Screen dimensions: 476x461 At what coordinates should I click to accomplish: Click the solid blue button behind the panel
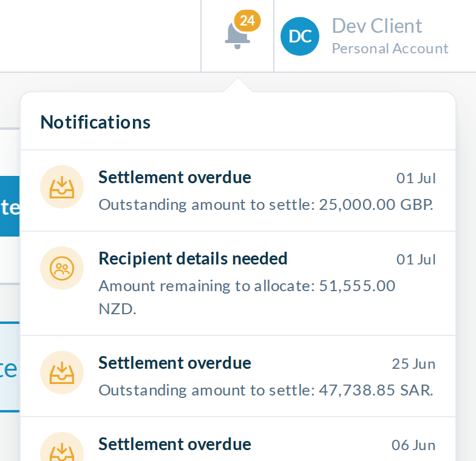10,206
